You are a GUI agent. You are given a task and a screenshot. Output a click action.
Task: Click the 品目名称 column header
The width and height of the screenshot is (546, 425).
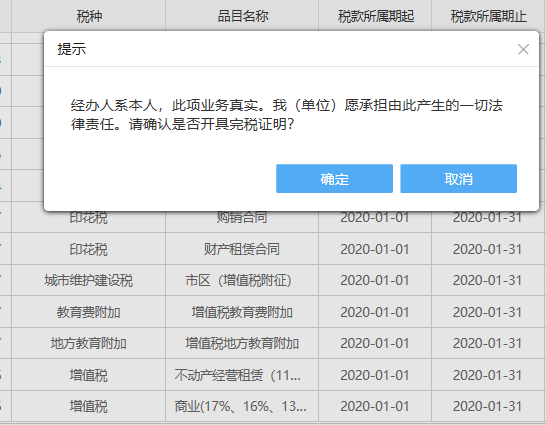pos(242,16)
